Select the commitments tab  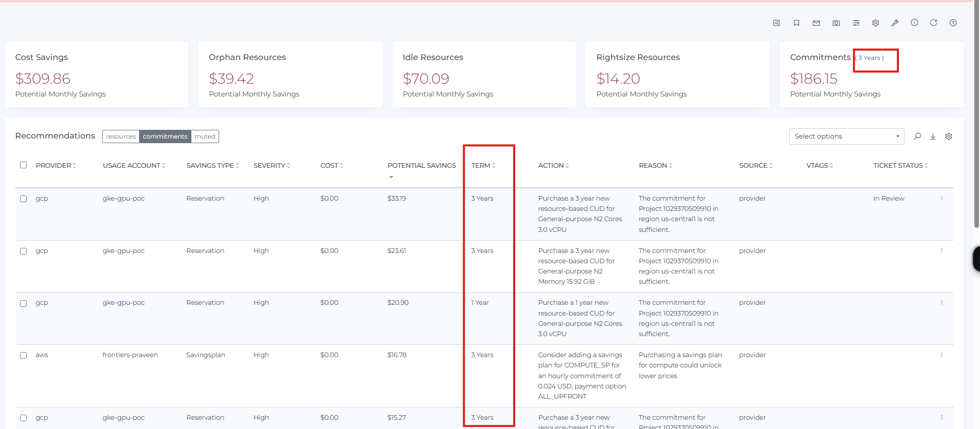[165, 136]
